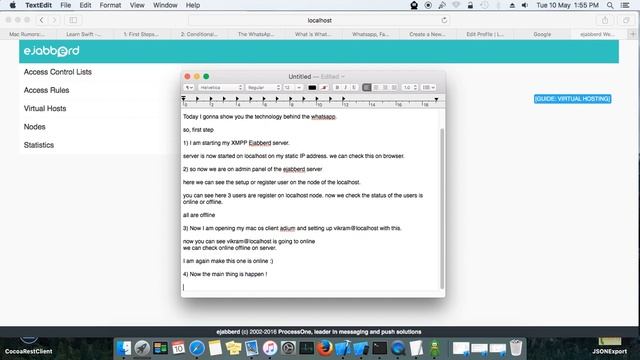The height and width of the screenshot is (360, 640).
Task: Switch to the Learn Swift tab in Safari
Action: [83, 34]
